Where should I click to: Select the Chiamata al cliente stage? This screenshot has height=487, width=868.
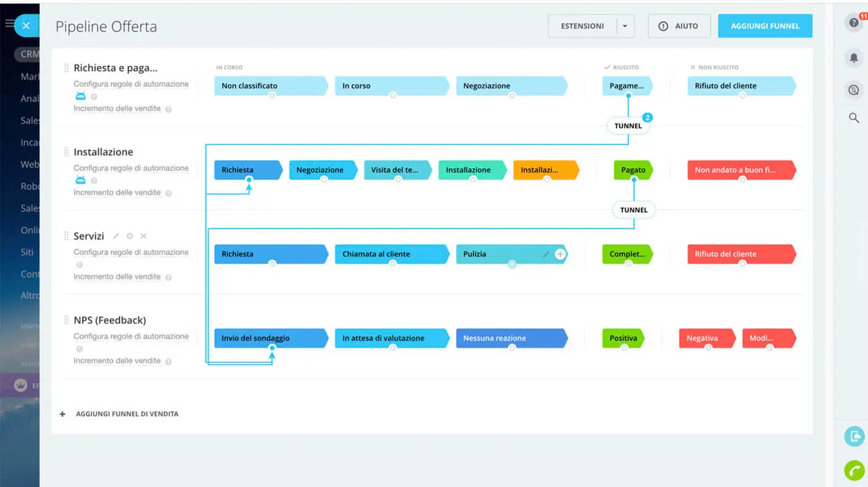point(392,254)
